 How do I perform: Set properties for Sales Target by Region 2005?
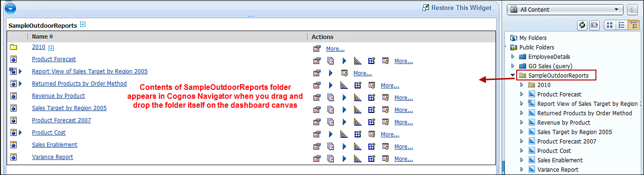click(317, 110)
